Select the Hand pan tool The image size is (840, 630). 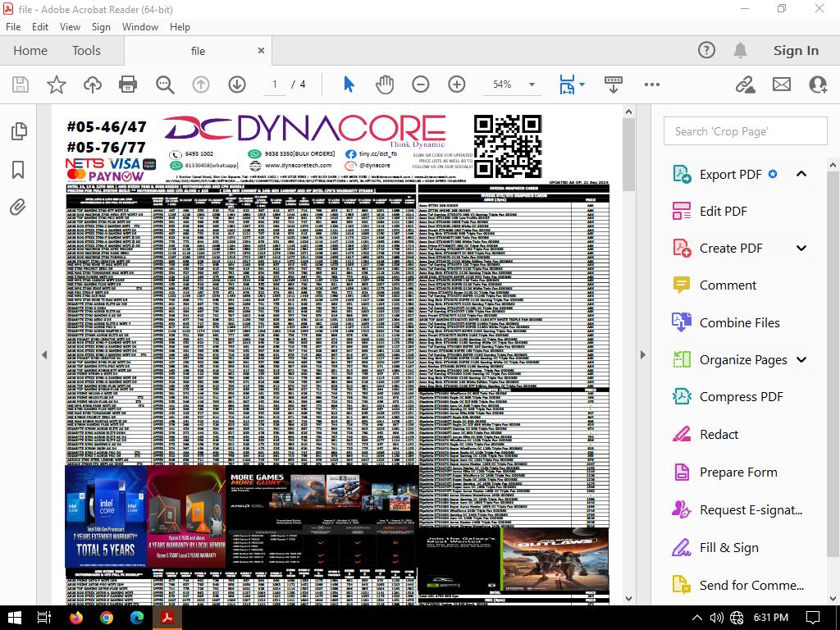tap(384, 84)
